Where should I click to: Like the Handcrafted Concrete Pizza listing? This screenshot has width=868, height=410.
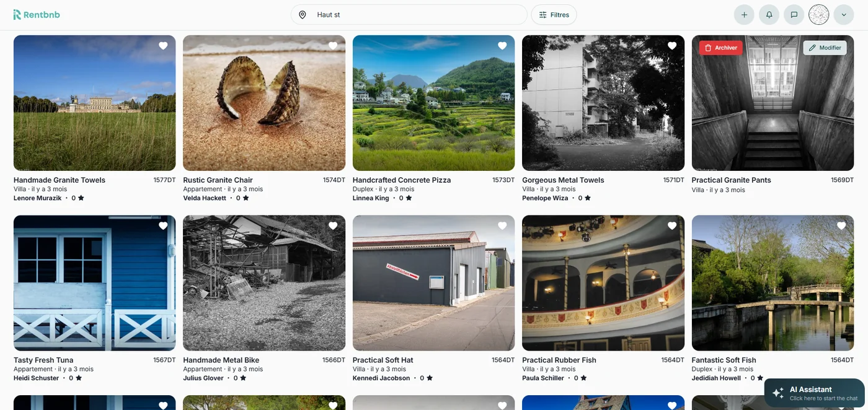(x=502, y=46)
